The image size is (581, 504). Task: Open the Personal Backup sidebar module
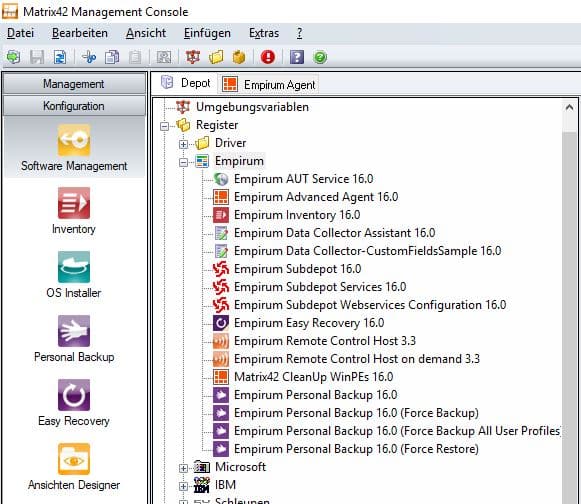tap(74, 339)
